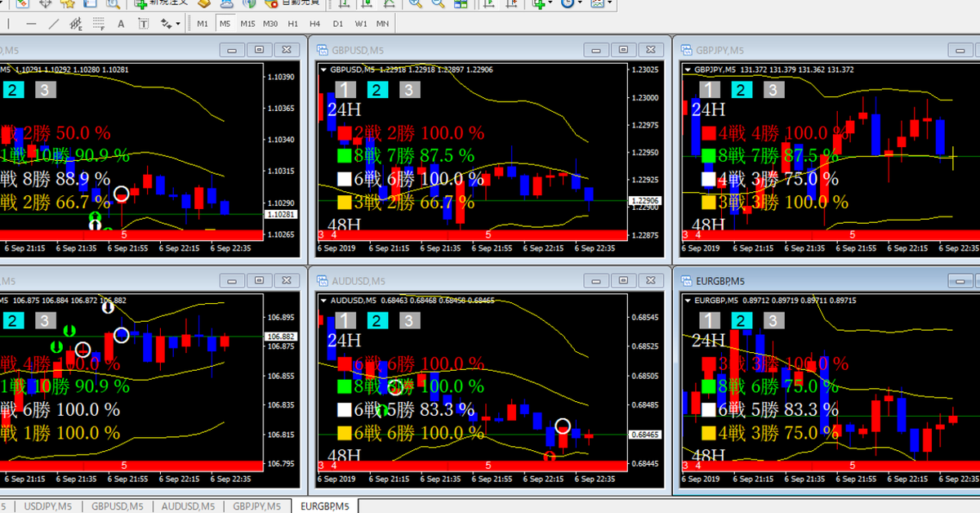The height and width of the screenshot is (513, 980).
Task: Select the EURGBP,M5 chart tab
Action: tap(324, 506)
